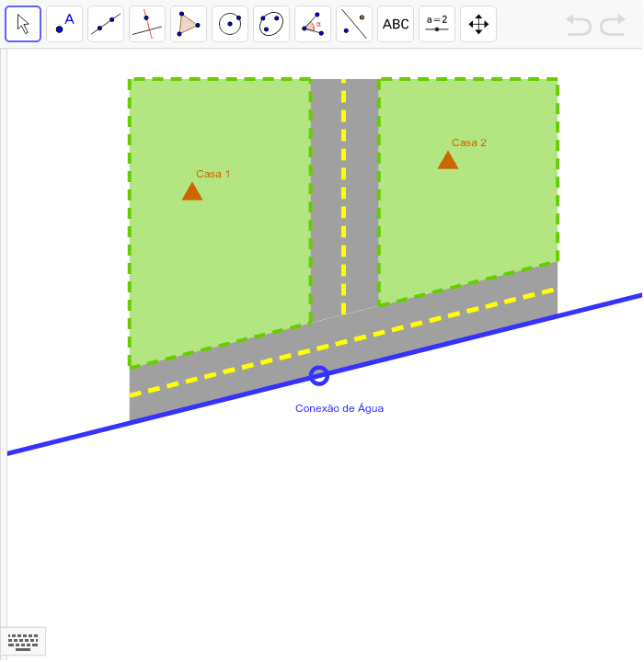This screenshot has width=644, height=662.
Task: Select the Ellipse tool
Action: [x=271, y=24]
